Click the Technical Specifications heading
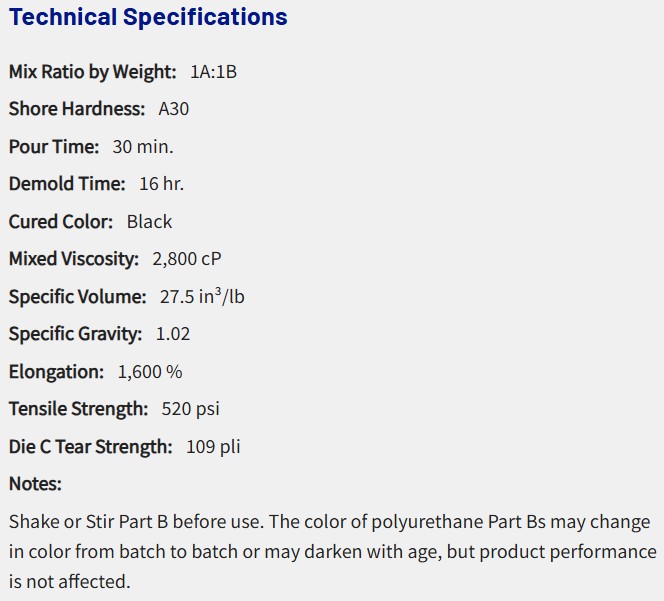 point(148,17)
